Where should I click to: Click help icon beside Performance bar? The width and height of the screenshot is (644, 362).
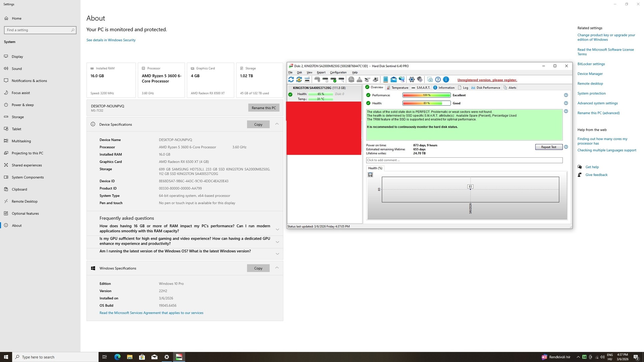[x=566, y=95]
